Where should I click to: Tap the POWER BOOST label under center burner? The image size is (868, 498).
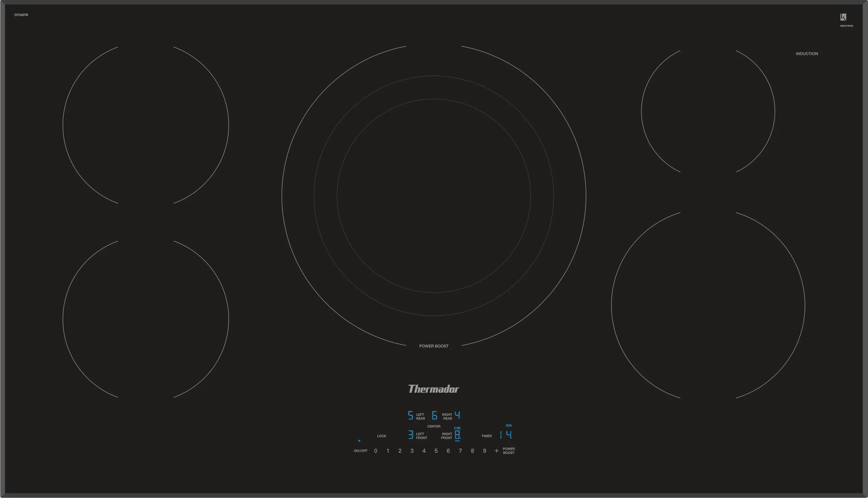[434, 346]
